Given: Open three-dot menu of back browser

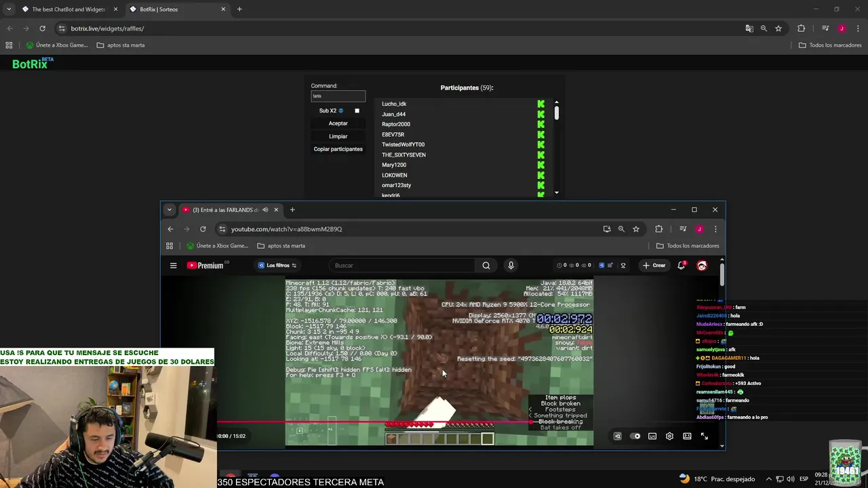Looking at the screenshot, I should (x=858, y=28).
